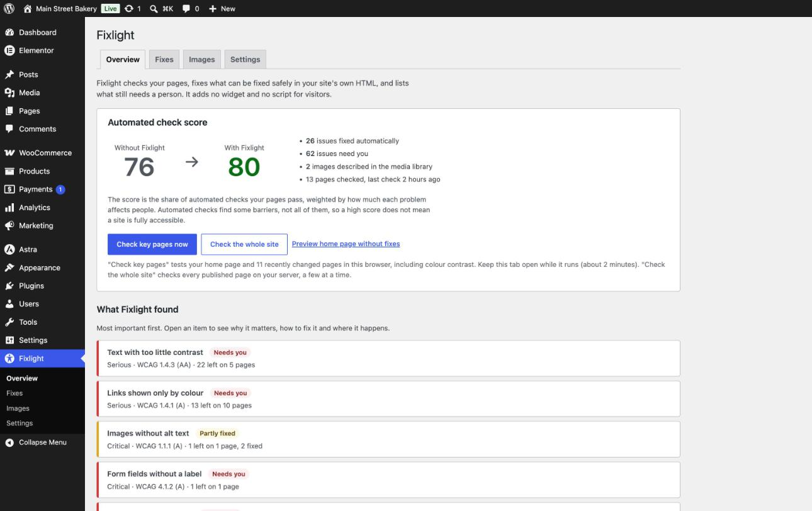Click the Users person icon
The height and width of the screenshot is (511, 812).
(9, 304)
